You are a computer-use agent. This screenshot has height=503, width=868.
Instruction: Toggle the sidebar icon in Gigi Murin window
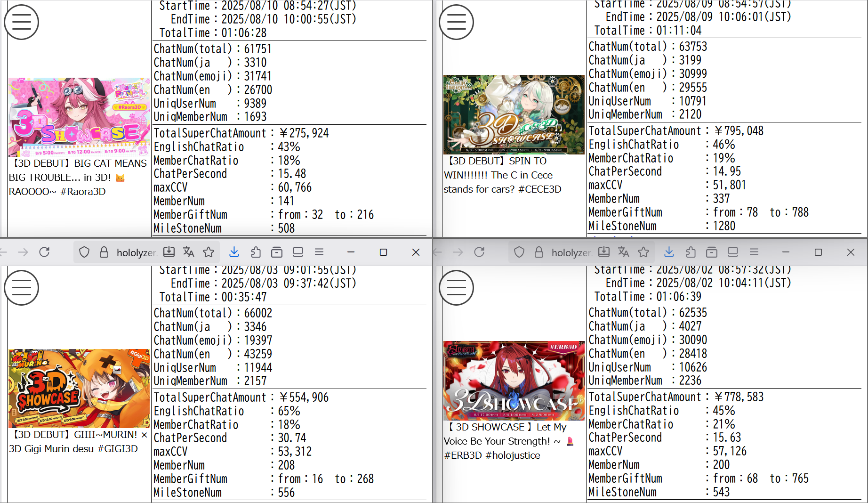pyautogui.click(x=298, y=252)
